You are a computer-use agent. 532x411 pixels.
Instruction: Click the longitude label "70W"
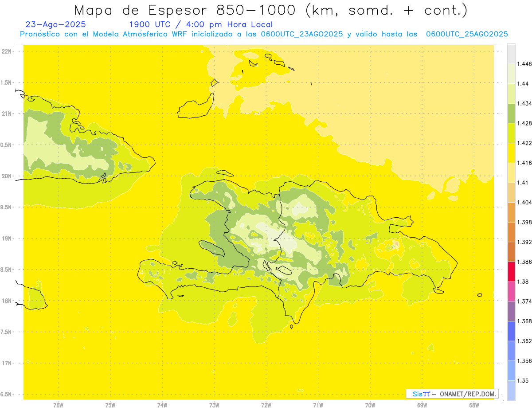point(370,405)
